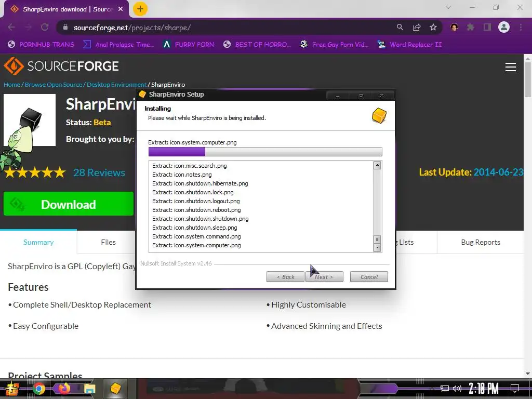The height and width of the screenshot is (399, 532).
Task: Open the Desktop Environment breadcrumb
Action: pos(116,85)
